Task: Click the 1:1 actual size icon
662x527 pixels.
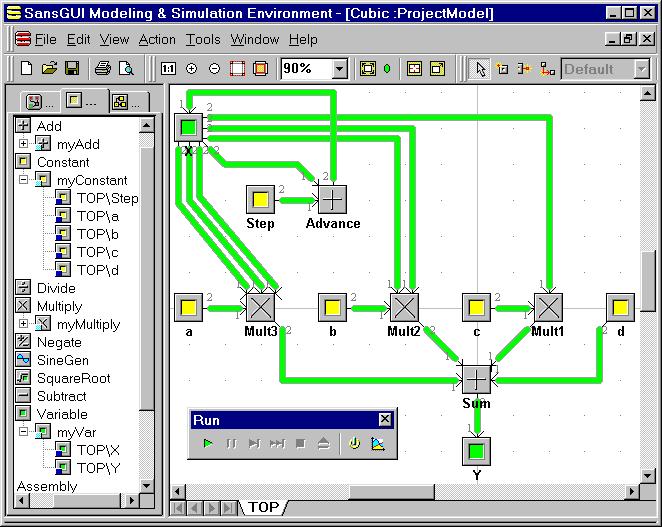Action: (167, 69)
